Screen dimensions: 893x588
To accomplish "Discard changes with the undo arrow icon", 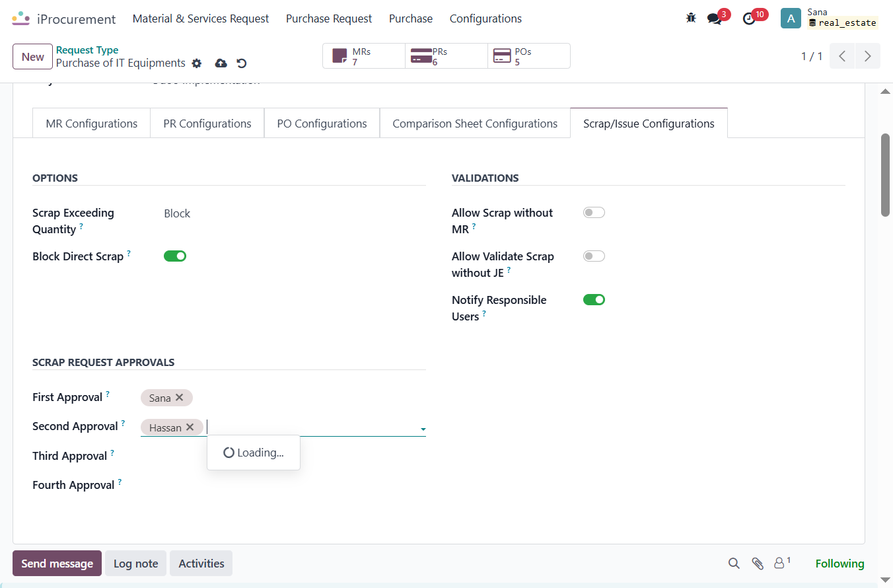I will pyautogui.click(x=242, y=63).
